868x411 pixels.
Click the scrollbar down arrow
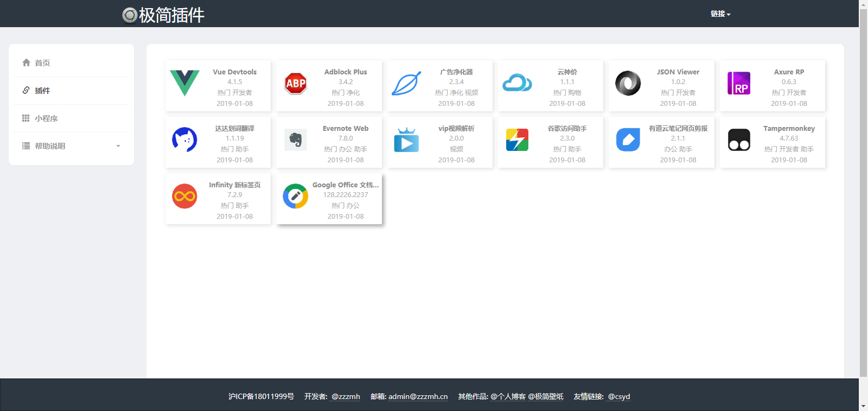click(863, 406)
